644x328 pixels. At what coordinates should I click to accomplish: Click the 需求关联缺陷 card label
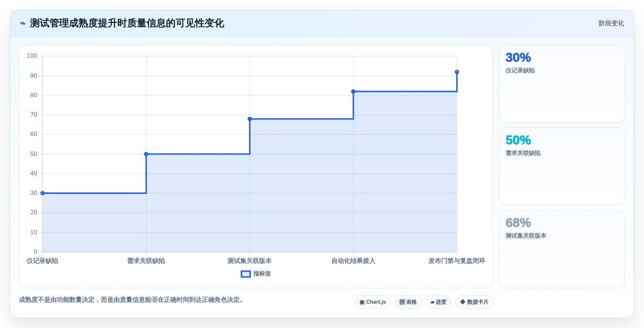[x=523, y=154]
